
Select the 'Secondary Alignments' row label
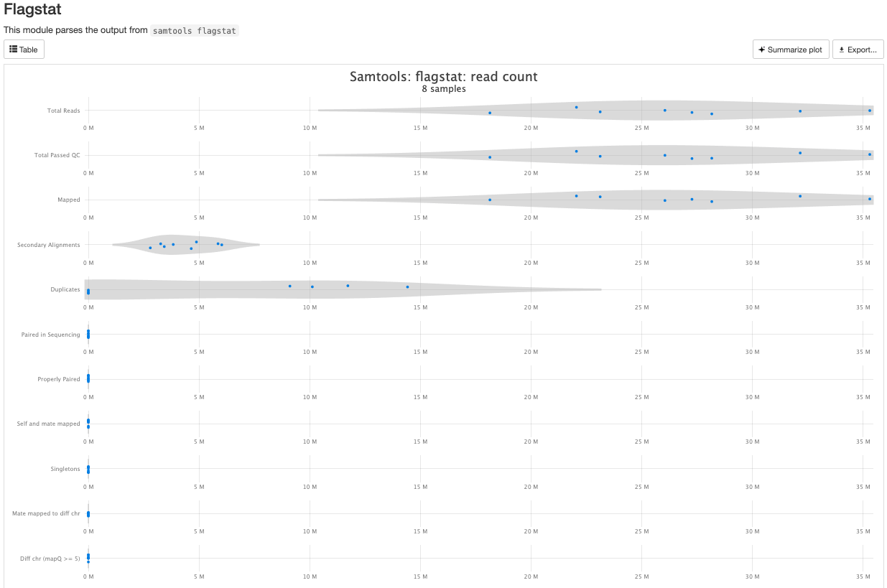pyautogui.click(x=48, y=245)
